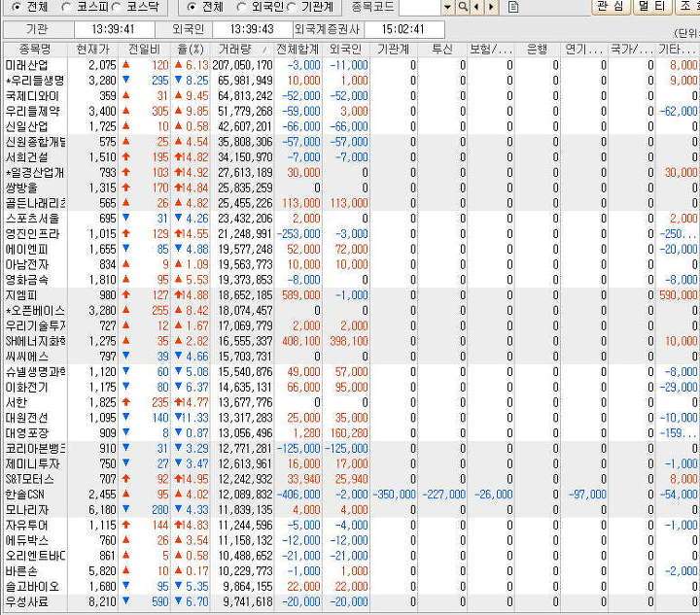Select the 대원전선 stock row
Screen dimensions: 700x615
pos(350,418)
